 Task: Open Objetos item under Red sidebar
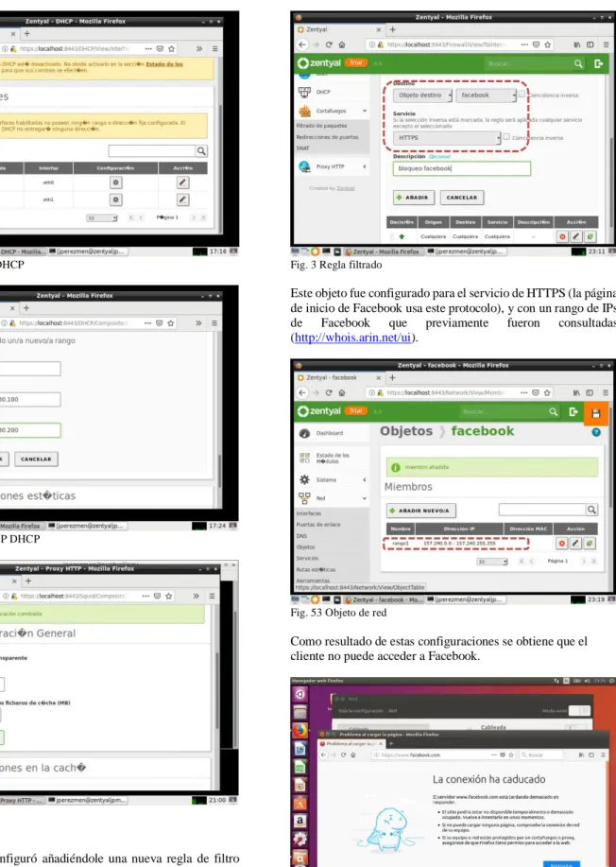(x=305, y=546)
